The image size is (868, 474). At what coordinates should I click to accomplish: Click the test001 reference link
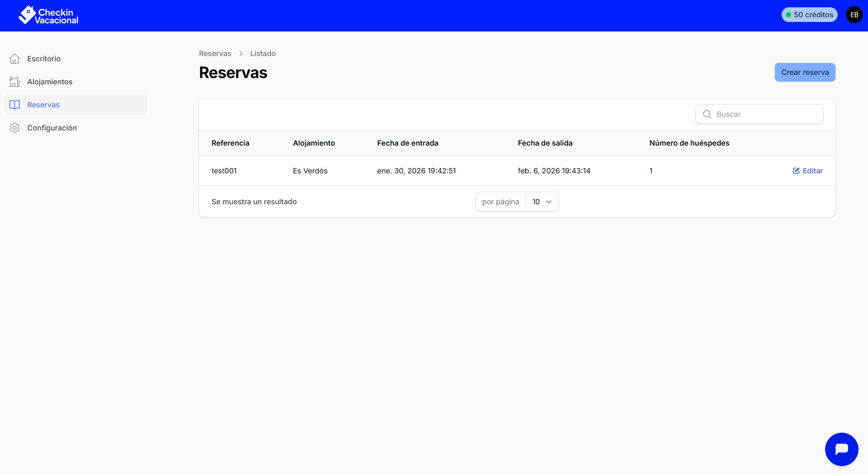tap(224, 170)
